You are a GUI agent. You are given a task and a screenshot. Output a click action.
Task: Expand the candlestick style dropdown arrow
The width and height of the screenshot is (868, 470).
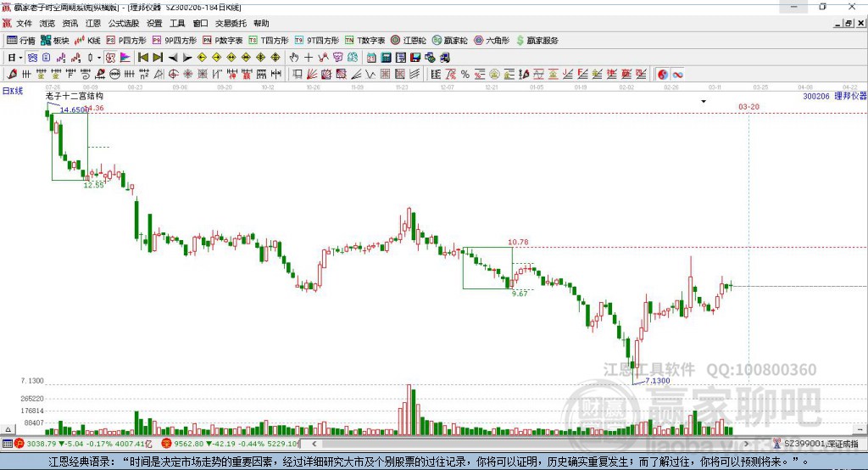(99, 58)
